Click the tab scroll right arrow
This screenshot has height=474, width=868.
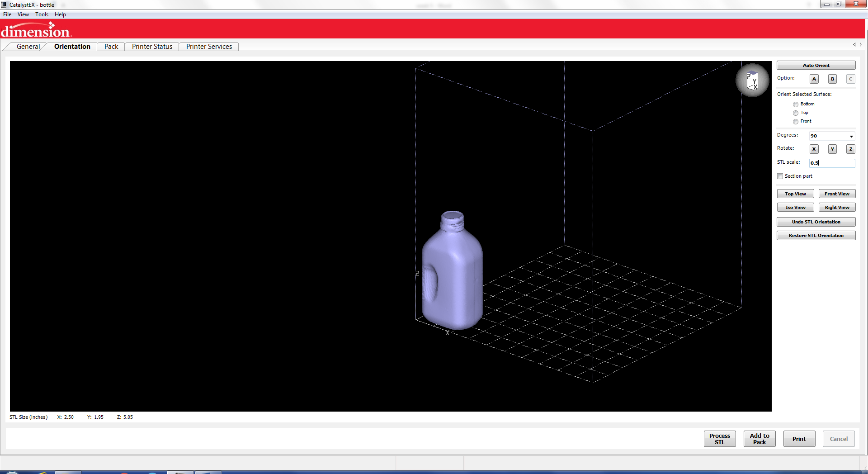pyautogui.click(x=861, y=45)
